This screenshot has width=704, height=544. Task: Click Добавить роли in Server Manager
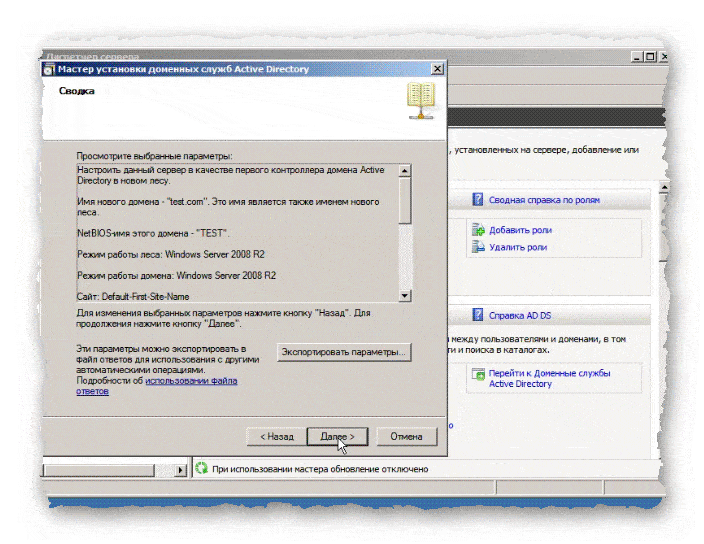pyautogui.click(x=520, y=230)
